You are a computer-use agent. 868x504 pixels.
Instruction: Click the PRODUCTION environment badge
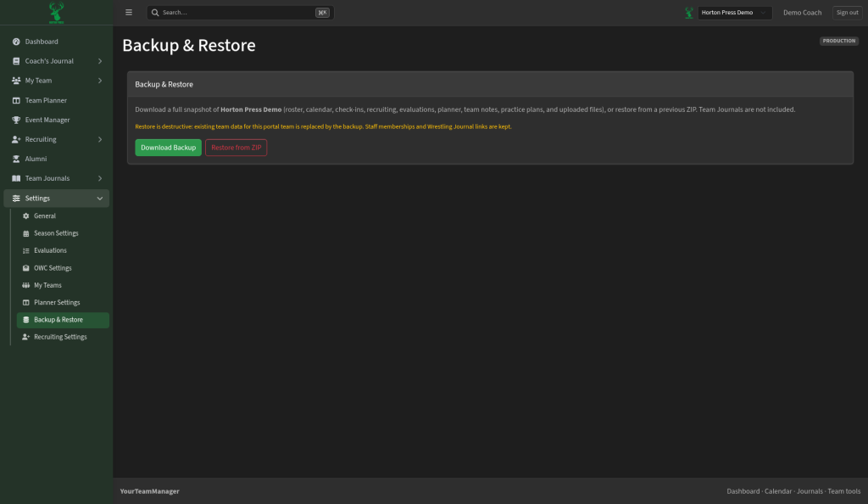point(838,41)
